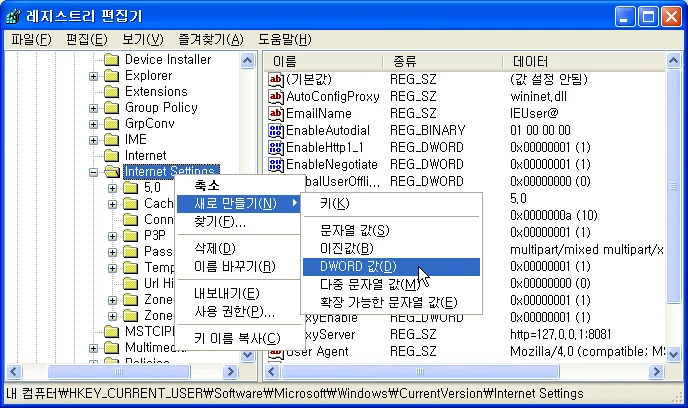This screenshot has height=408, width=688.
Task: Open the 편집(E) menu
Action: (x=86, y=39)
